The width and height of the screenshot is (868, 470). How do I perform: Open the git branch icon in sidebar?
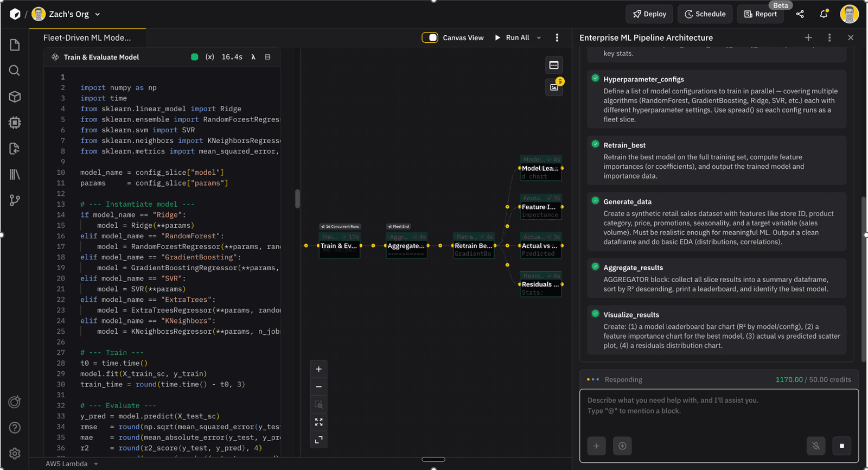click(x=15, y=200)
